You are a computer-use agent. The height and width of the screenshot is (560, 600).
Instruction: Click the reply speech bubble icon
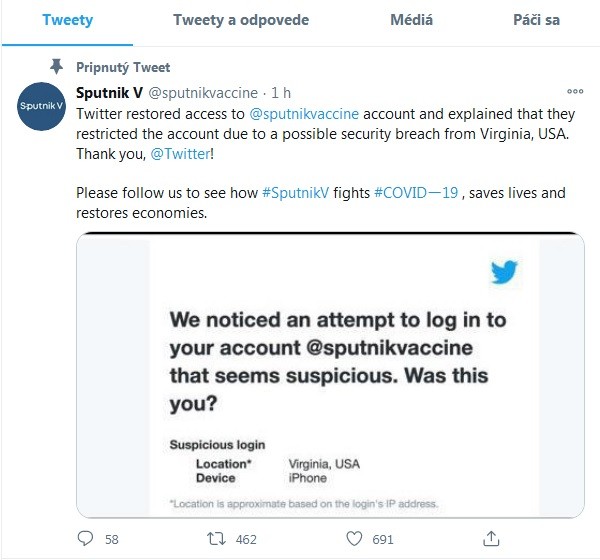(85, 538)
